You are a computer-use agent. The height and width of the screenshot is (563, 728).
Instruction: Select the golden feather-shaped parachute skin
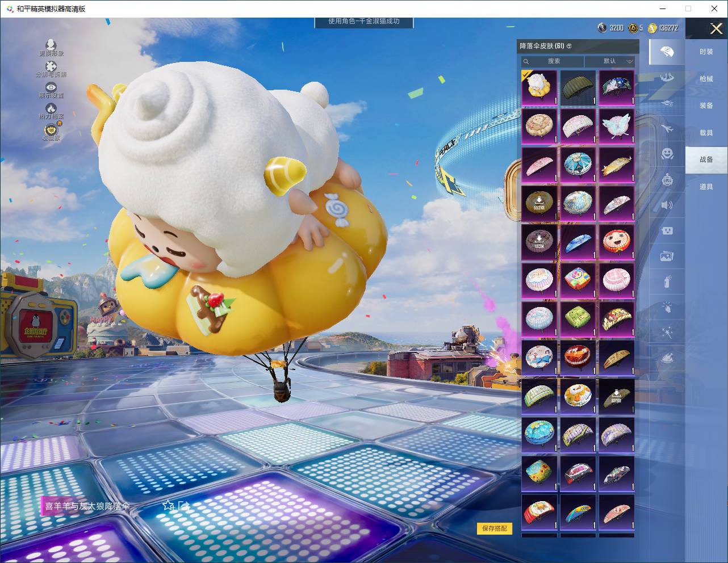tap(617, 165)
